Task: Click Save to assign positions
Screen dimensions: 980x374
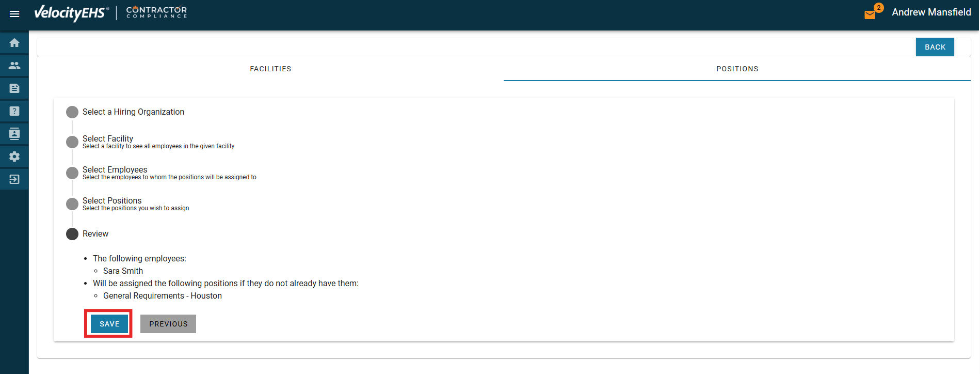Action: tap(109, 324)
